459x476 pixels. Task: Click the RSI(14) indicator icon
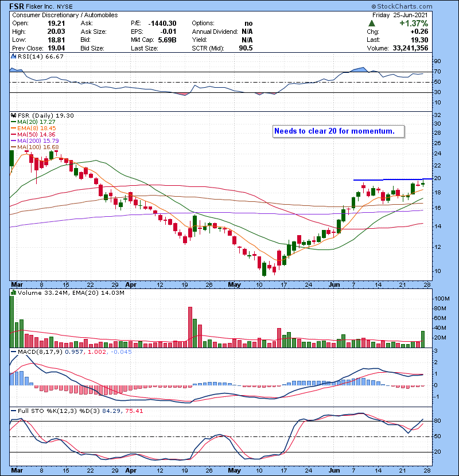tap(13, 56)
